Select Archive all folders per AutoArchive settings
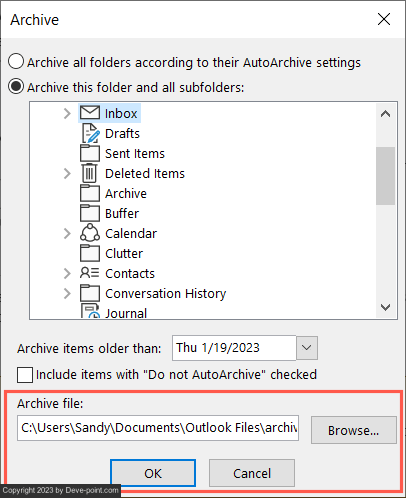406x498 pixels. pyautogui.click(x=16, y=62)
